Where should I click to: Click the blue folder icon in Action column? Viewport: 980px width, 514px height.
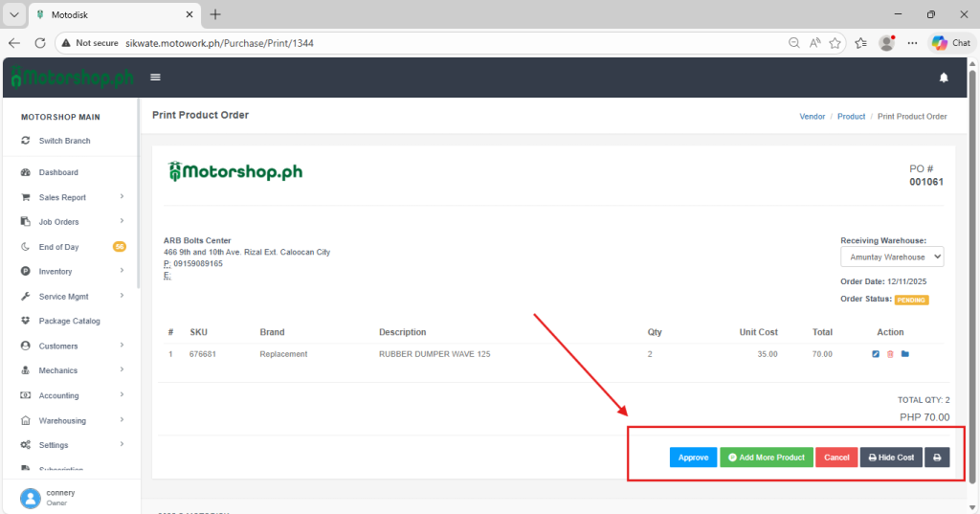pyautogui.click(x=905, y=354)
